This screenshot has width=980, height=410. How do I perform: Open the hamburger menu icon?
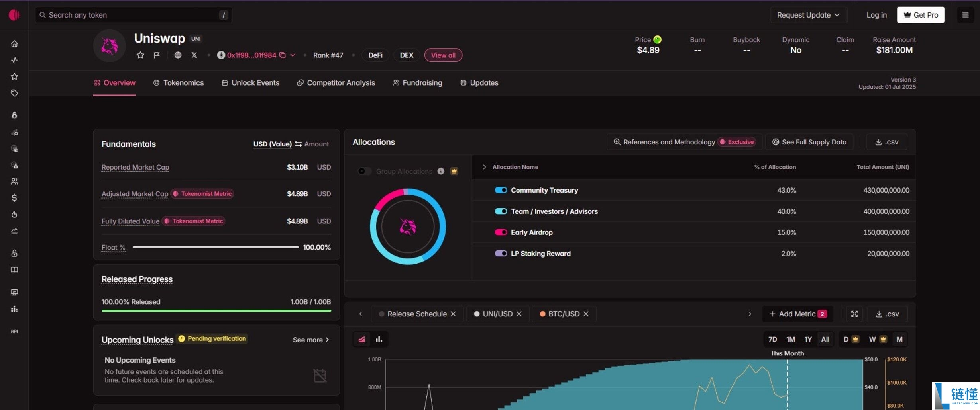click(965, 15)
